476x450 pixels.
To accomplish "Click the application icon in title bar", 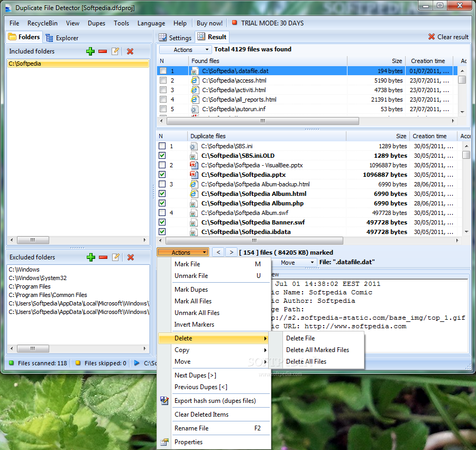I will click(8, 8).
